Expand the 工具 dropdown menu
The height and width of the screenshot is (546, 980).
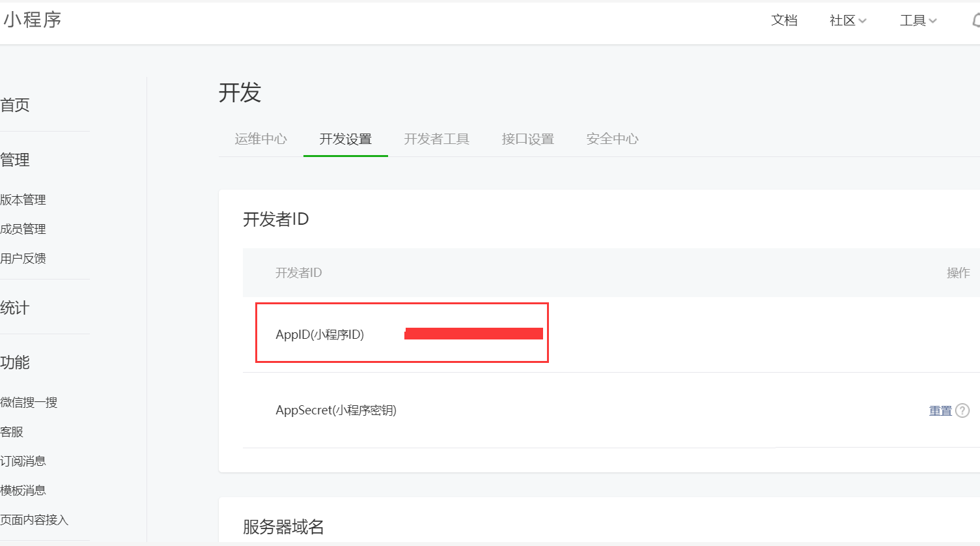(918, 20)
